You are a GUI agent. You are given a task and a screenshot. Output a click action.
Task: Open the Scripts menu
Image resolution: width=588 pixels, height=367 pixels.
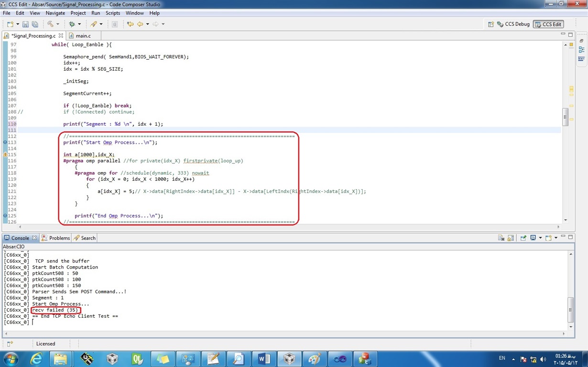coord(113,13)
